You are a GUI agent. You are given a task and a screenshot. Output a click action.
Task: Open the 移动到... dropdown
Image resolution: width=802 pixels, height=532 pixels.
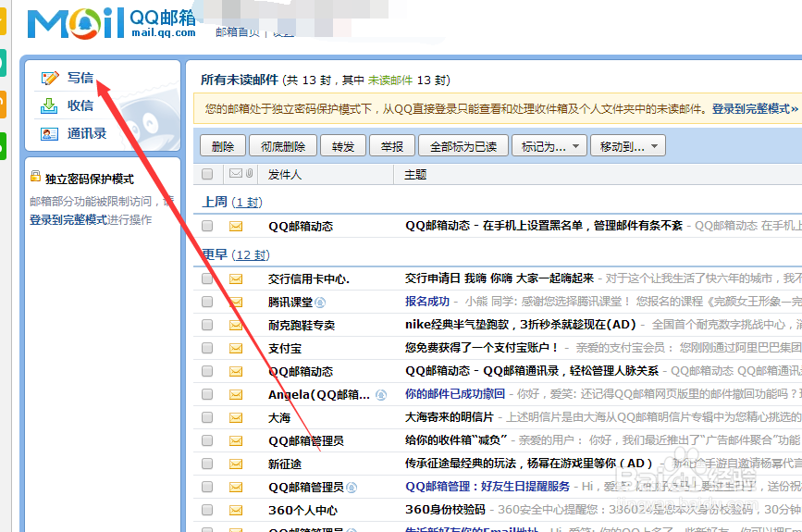[628, 146]
